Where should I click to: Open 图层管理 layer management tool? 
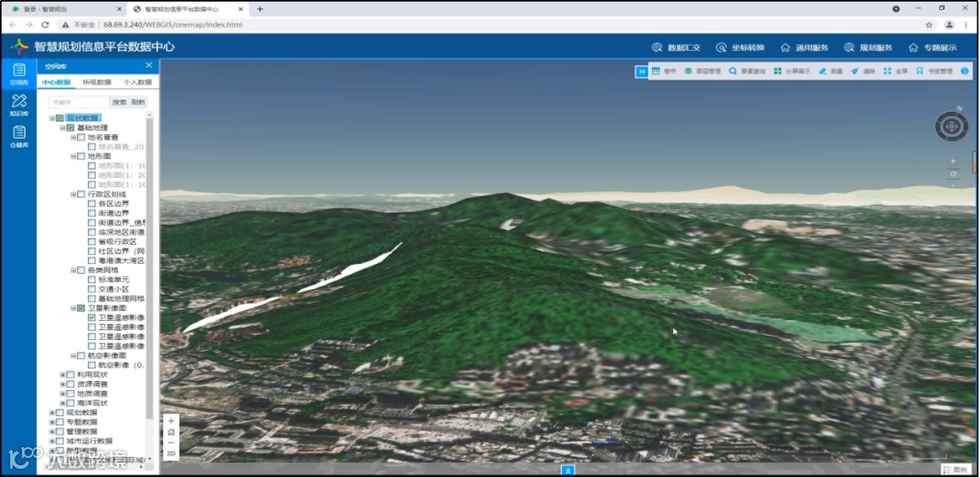click(702, 71)
